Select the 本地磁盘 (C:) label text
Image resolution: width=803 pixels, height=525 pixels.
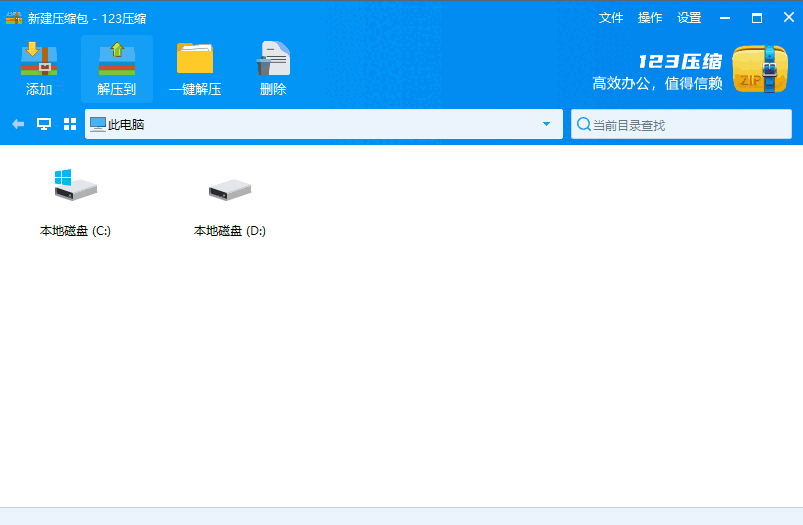tap(75, 231)
